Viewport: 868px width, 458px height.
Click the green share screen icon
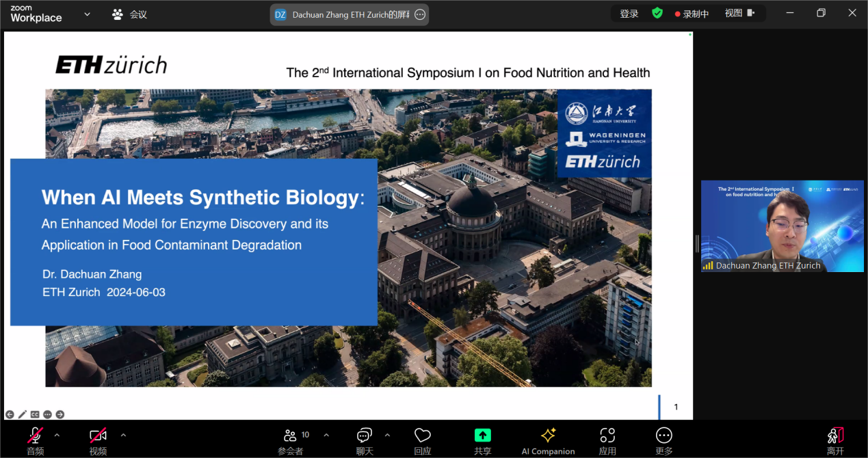(483, 436)
